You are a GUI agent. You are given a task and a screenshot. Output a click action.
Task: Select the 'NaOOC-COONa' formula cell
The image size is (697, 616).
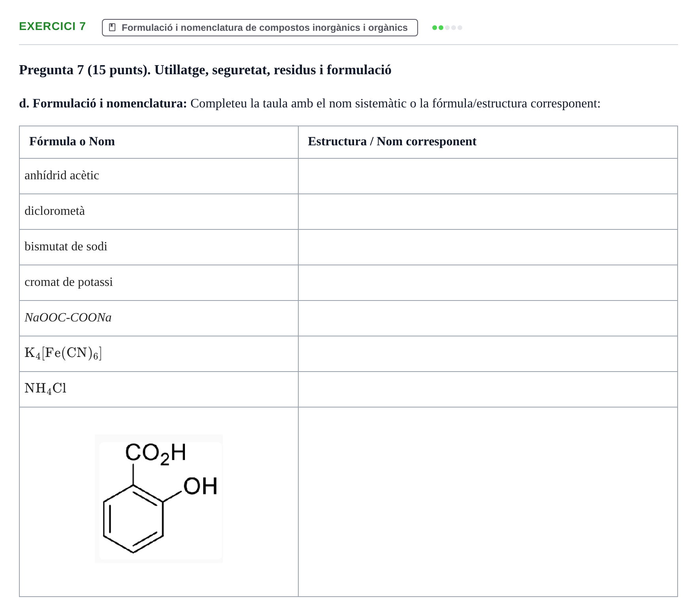pos(159,318)
